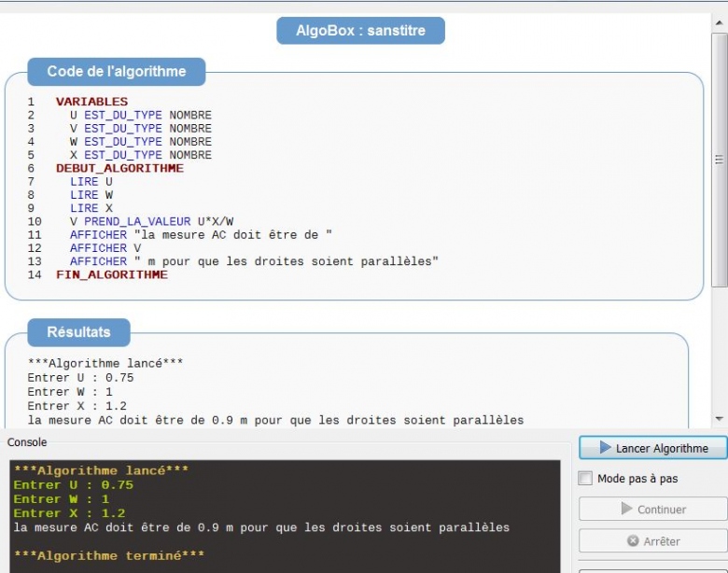Click the Lancer Algorithme button

tap(652, 448)
